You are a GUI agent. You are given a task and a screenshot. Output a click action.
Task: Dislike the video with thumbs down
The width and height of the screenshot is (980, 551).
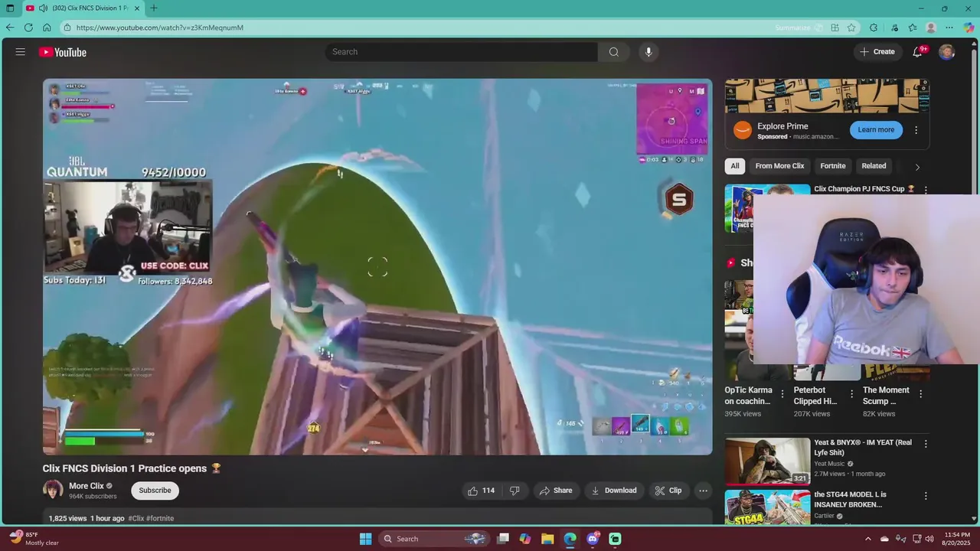point(514,491)
